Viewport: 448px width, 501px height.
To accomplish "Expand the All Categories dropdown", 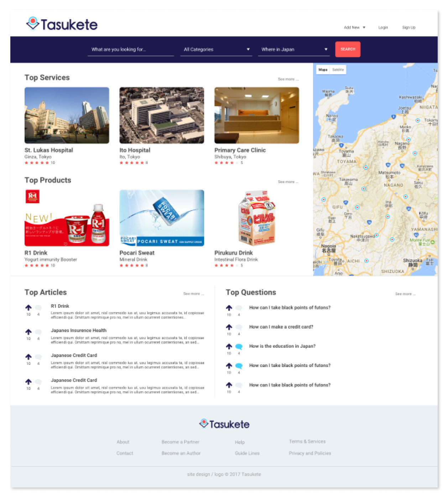I will pyautogui.click(x=216, y=50).
